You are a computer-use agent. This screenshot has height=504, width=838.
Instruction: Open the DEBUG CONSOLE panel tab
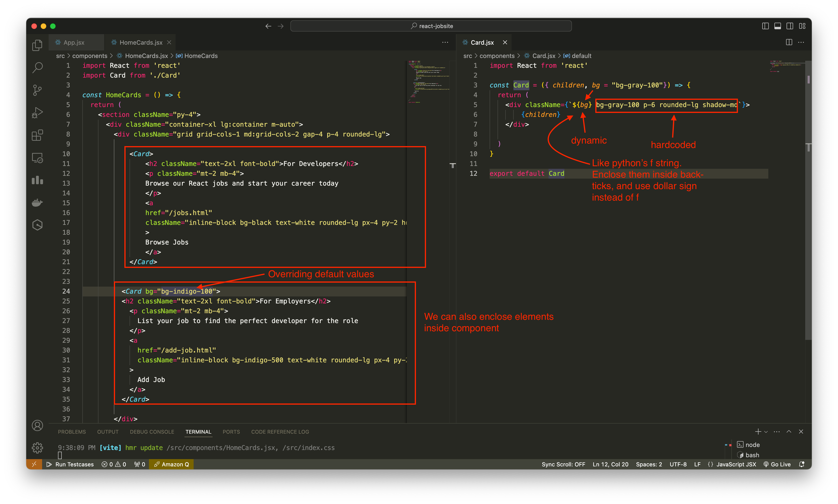point(152,432)
